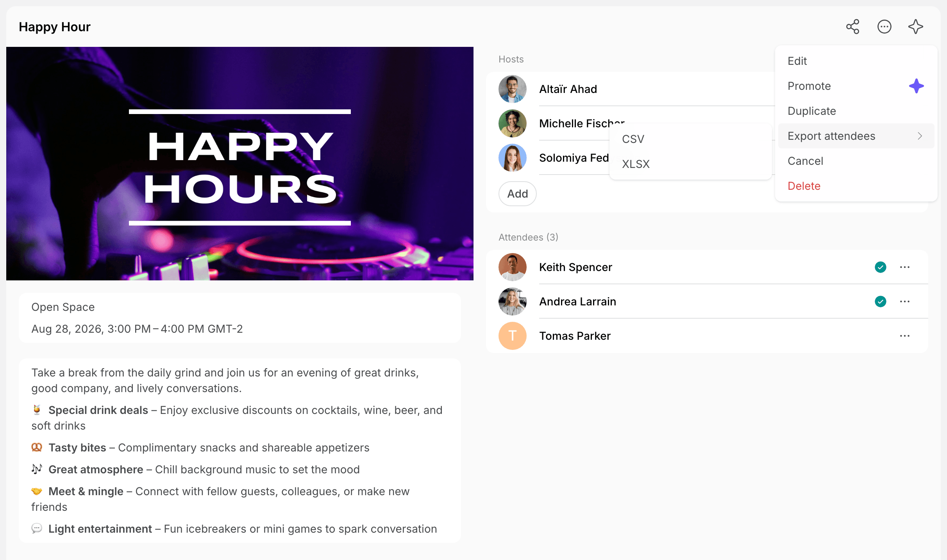Select Edit from the event menu
This screenshot has height=560, width=947.
point(856,61)
